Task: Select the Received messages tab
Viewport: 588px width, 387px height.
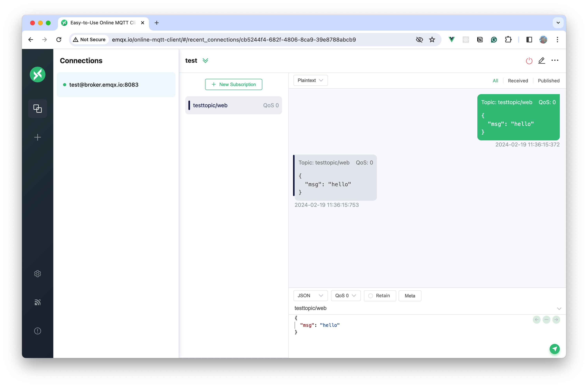Action: coord(518,80)
